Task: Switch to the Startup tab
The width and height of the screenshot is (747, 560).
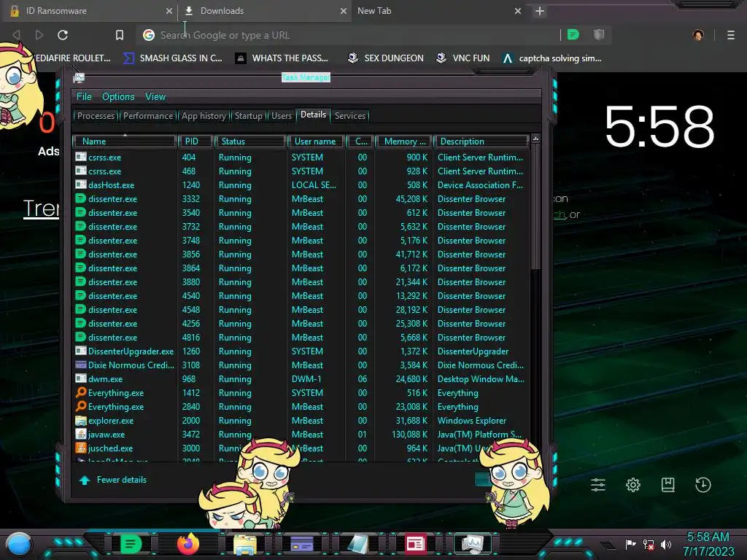Action: point(248,116)
